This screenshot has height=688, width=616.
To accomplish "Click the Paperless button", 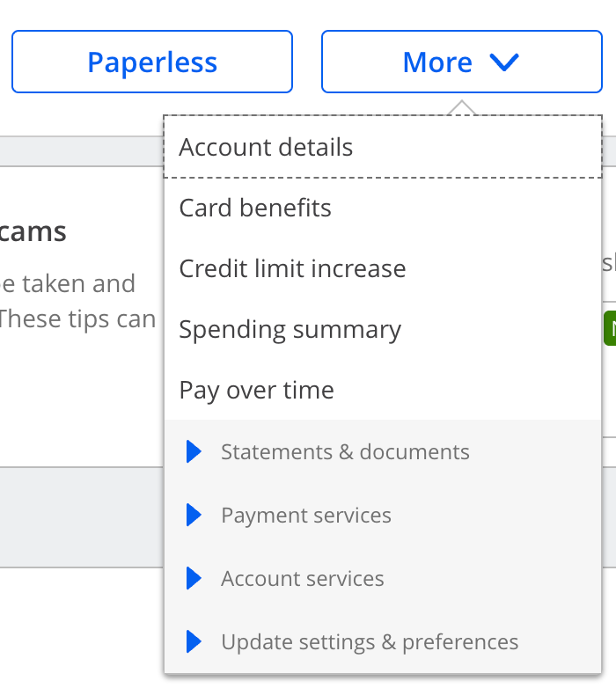I will coord(152,62).
